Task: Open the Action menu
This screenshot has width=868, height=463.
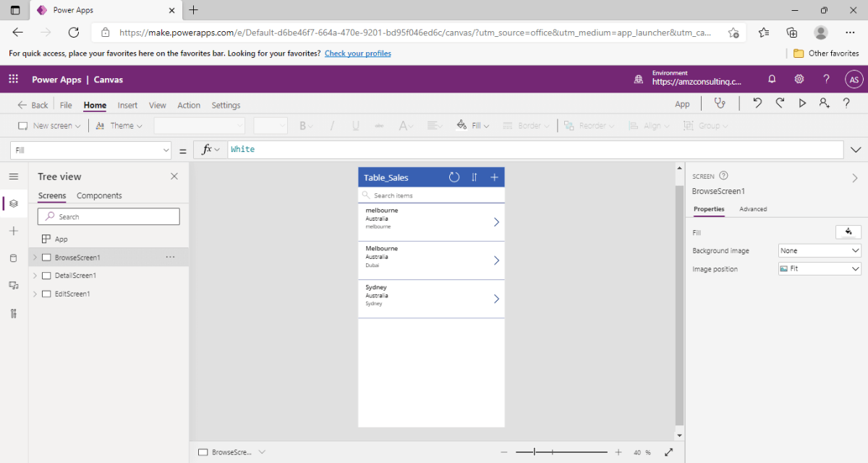Action: tap(189, 105)
